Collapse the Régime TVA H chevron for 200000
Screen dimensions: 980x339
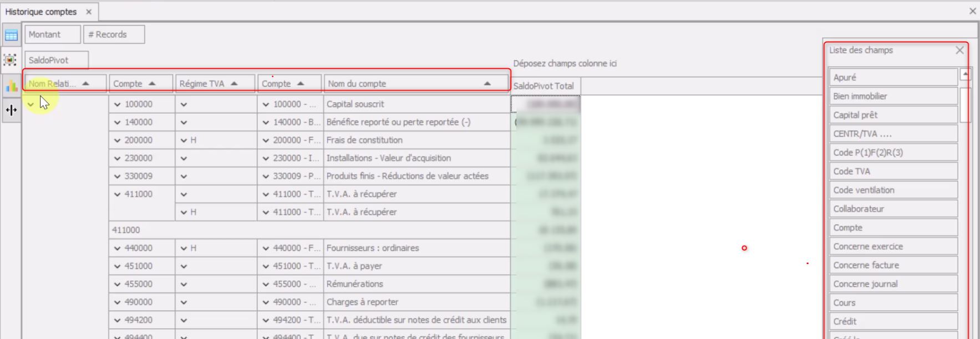point(184,140)
